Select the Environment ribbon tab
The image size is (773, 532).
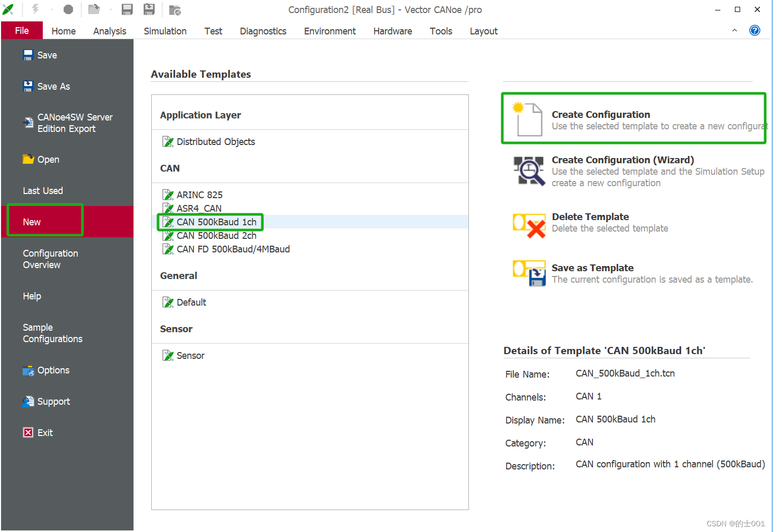pos(330,31)
